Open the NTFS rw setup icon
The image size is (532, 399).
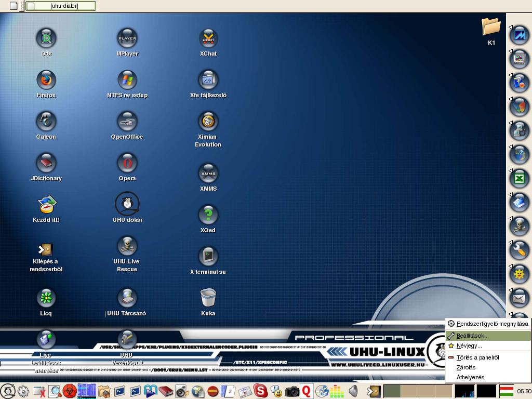click(x=127, y=80)
